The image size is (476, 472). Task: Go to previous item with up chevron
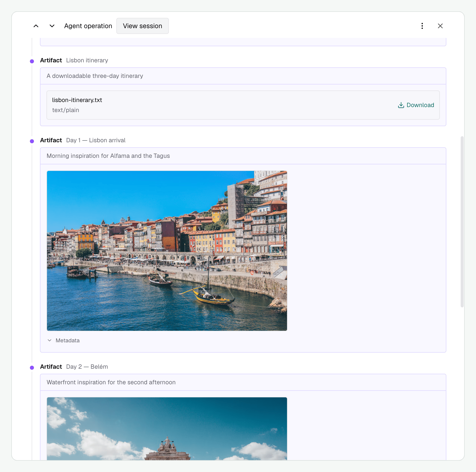(36, 26)
